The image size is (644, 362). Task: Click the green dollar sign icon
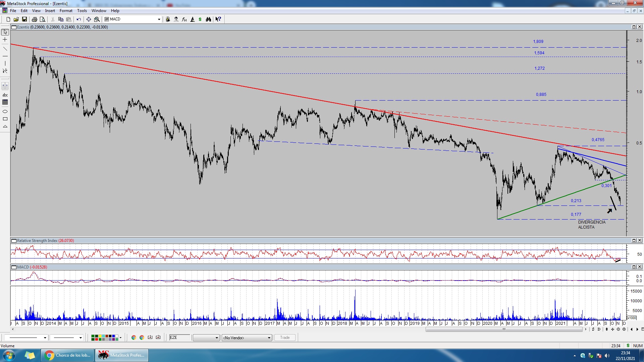click(x=200, y=19)
